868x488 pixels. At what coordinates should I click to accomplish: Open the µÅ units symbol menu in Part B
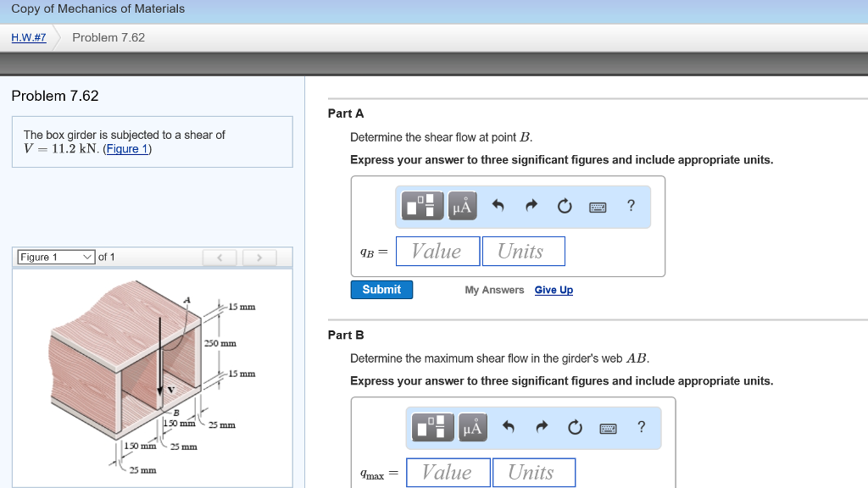tap(472, 427)
